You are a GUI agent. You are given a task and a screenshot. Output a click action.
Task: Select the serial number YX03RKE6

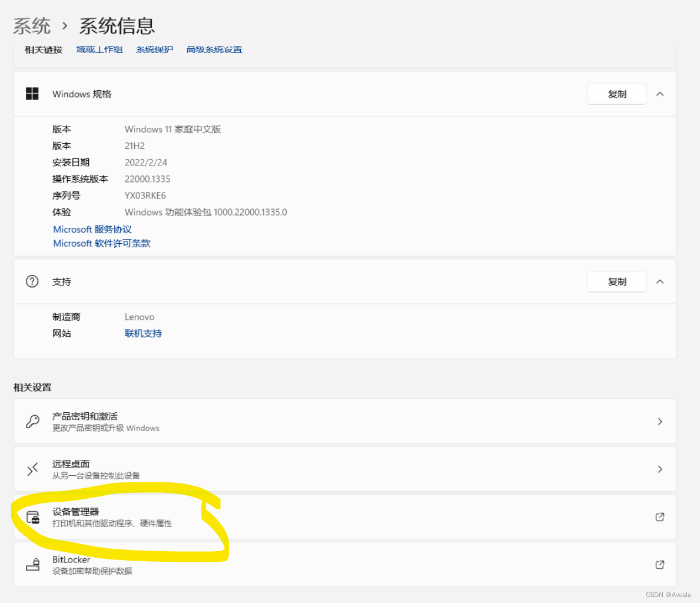[x=145, y=195]
